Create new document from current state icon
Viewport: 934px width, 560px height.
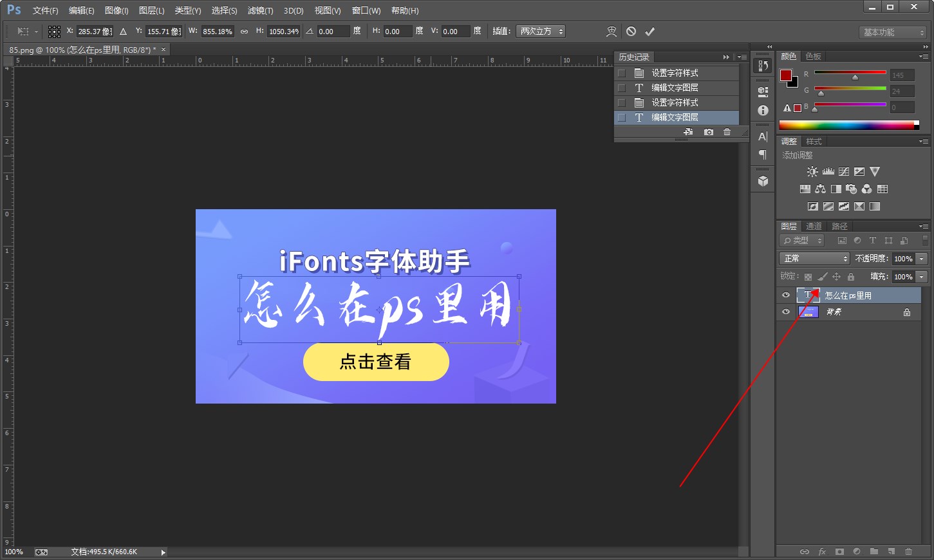click(688, 132)
